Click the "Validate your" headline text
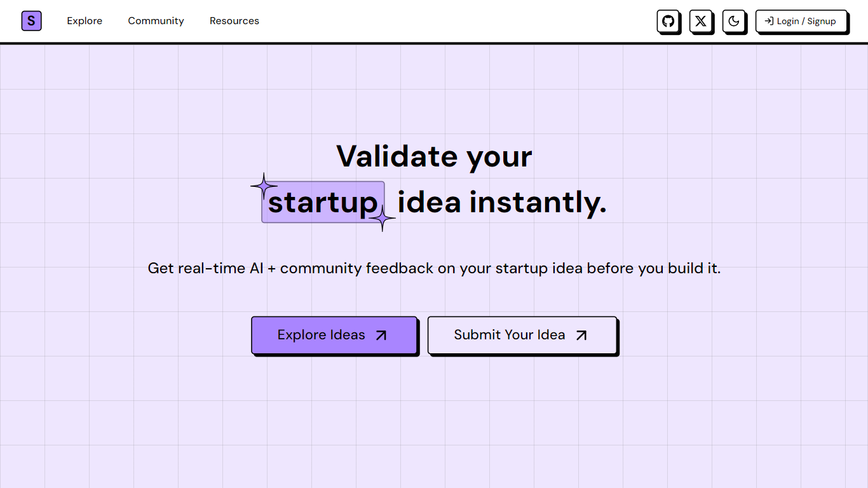 click(x=434, y=156)
